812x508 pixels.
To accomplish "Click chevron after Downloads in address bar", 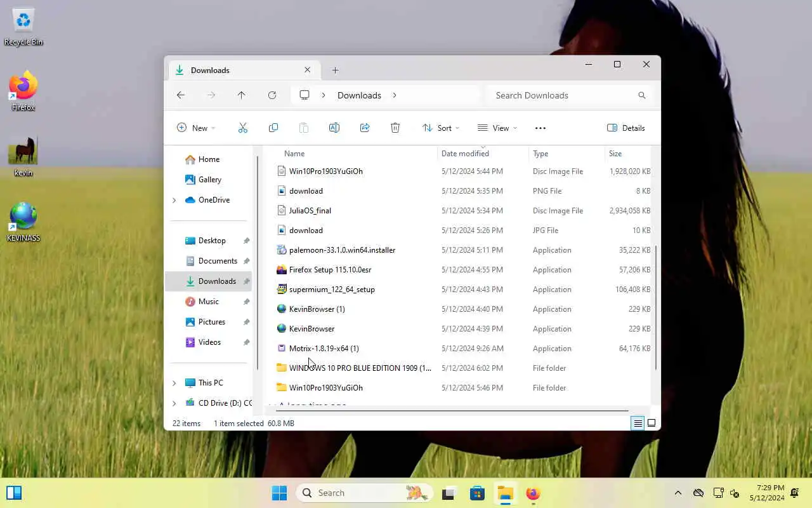I will [395, 95].
